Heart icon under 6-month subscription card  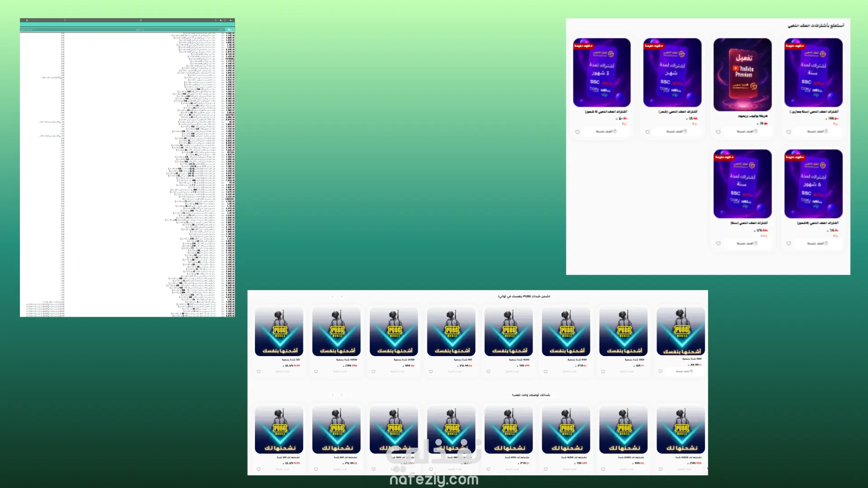pos(788,244)
